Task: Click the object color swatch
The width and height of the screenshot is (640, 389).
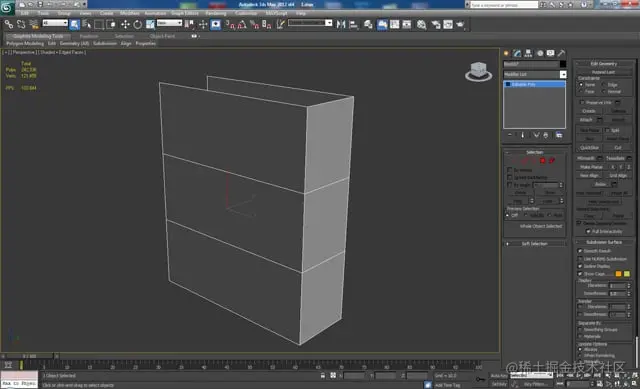Action: tap(563, 64)
